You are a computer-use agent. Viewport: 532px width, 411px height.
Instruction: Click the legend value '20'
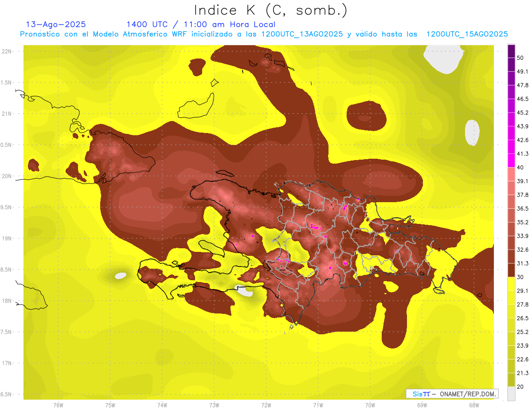(521, 387)
